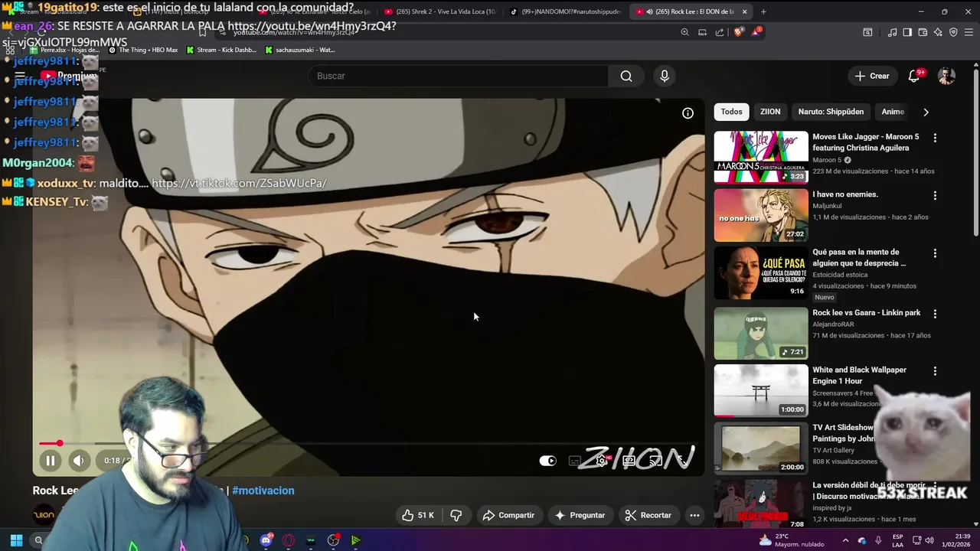Open the ZIION channel avatar
The width and height of the screenshot is (980, 551).
coord(44,514)
